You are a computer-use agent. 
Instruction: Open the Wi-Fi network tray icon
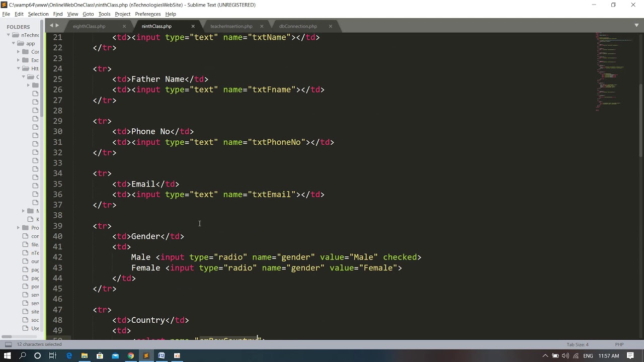(x=576, y=356)
